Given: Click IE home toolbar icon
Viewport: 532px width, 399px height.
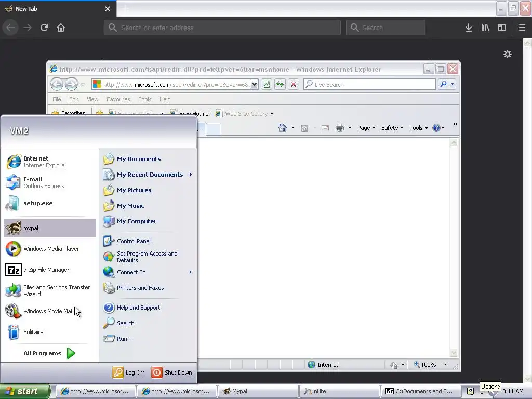Looking at the screenshot, I should tap(282, 128).
